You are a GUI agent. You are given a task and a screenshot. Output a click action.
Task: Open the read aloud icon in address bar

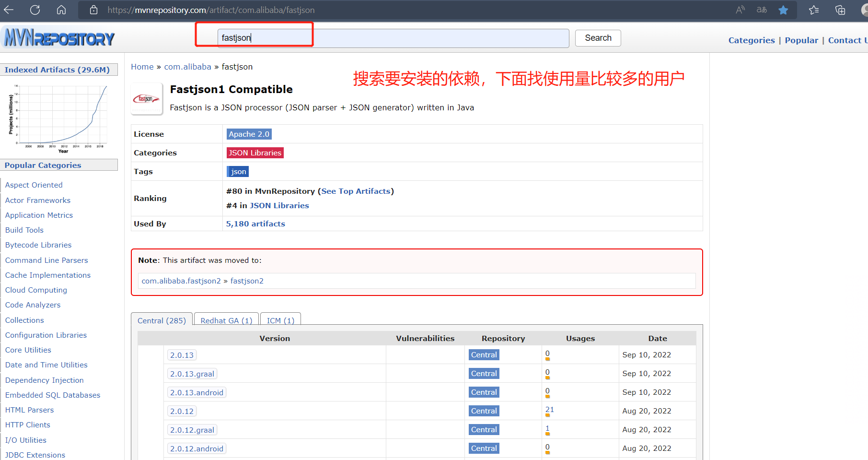click(x=741, y=10)
